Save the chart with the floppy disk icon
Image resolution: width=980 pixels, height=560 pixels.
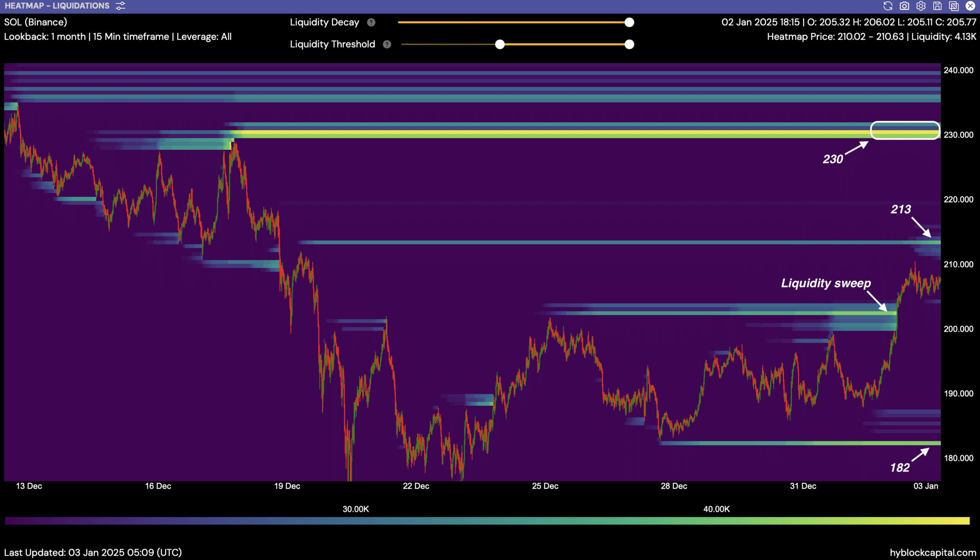938,6
